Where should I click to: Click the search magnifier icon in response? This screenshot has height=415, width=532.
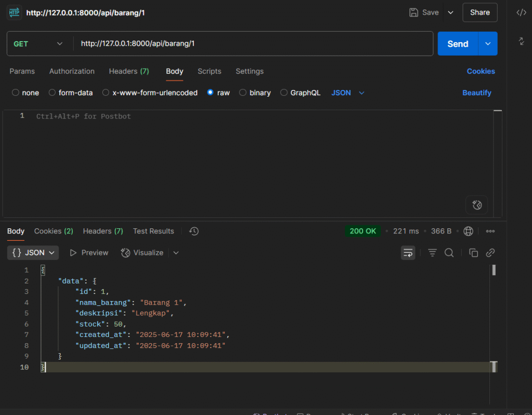[449, 253]
